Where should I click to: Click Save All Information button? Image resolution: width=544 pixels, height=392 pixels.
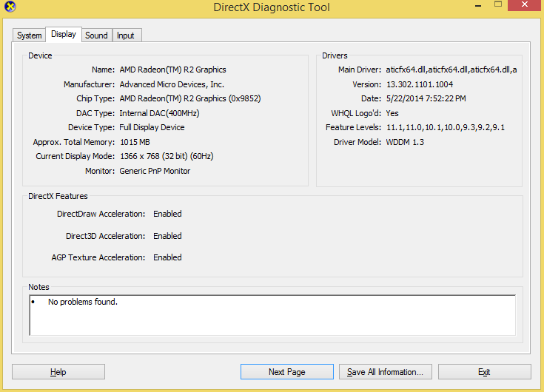click(x=385, y=372)
